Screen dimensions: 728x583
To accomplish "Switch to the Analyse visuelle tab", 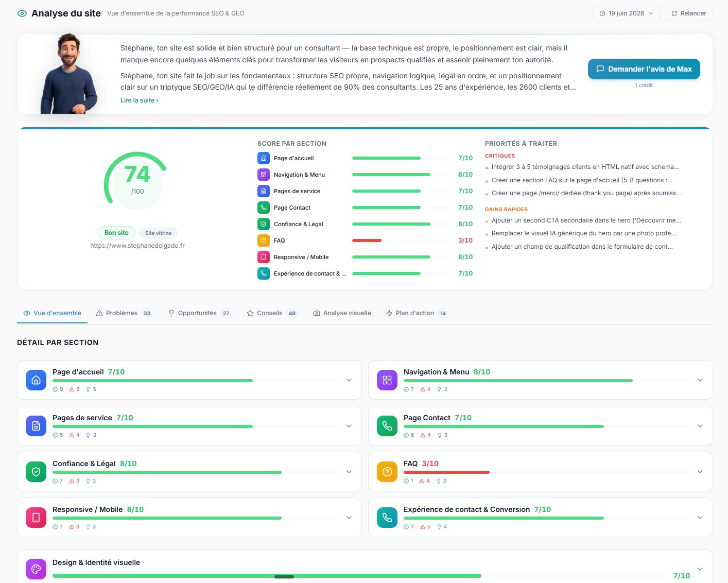I will [342, 313].
